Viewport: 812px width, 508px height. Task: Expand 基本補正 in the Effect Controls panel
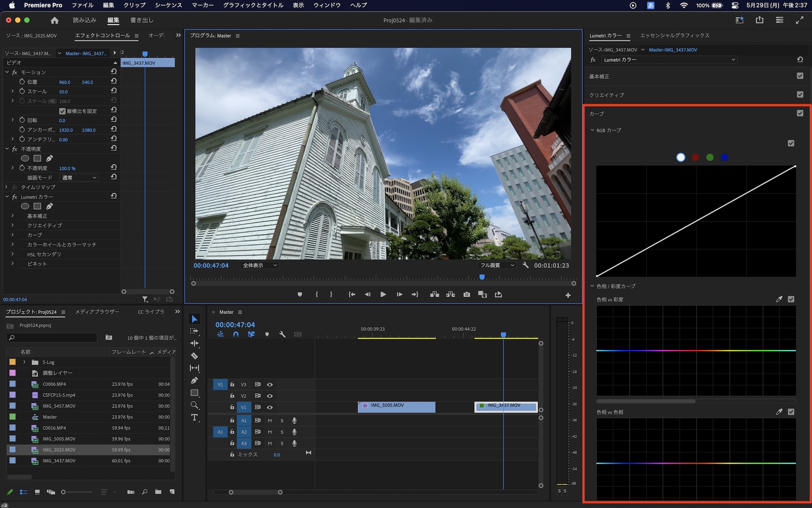coord(13,216)
